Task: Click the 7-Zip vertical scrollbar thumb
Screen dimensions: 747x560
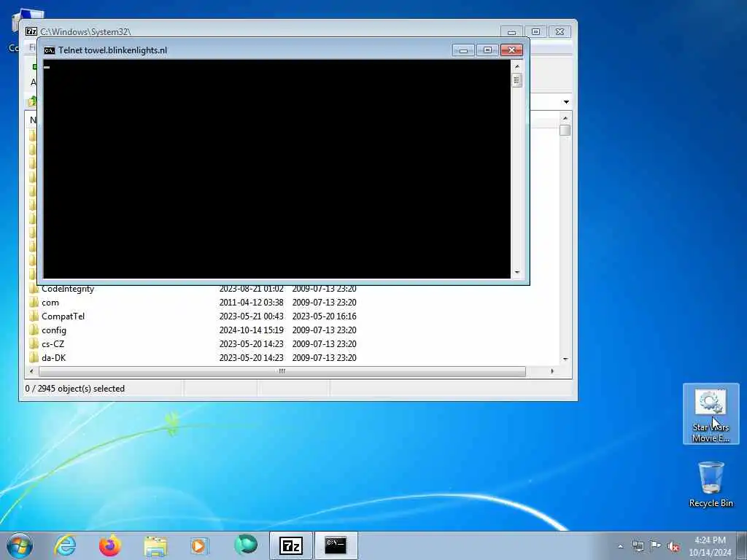Action: (565, 130)
